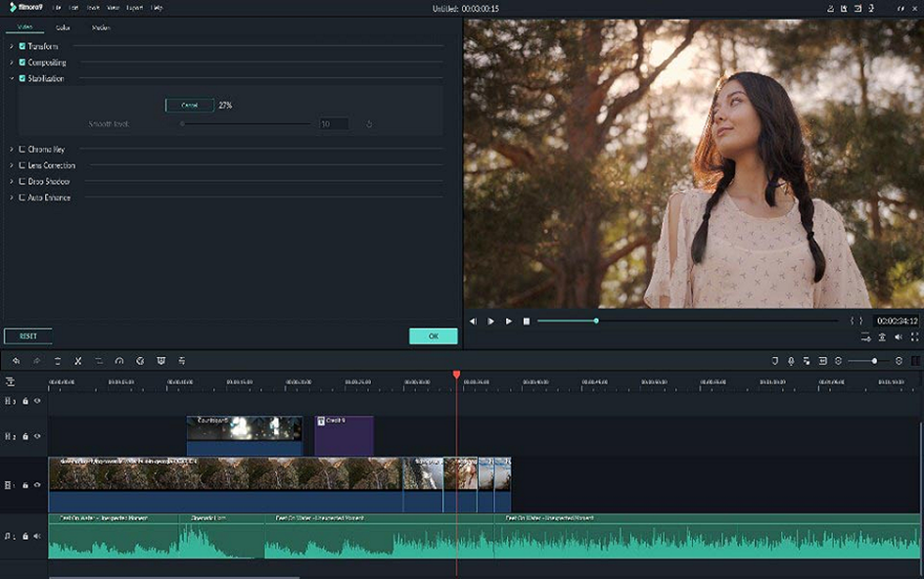Switch to the Color tab
The height and width of the screenshot is (579, 924).
[x=63, y=27]
